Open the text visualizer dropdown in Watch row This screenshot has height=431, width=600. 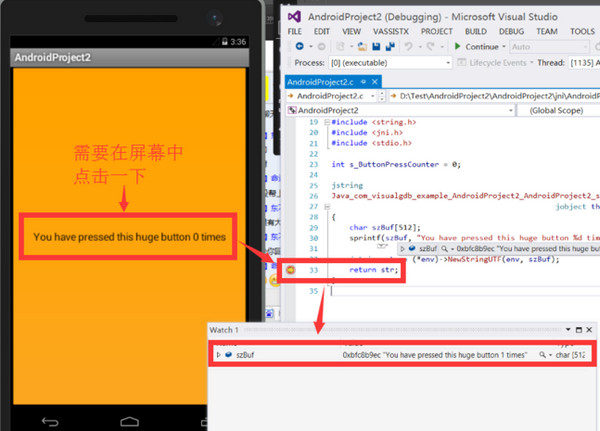(x=550, y=355)
